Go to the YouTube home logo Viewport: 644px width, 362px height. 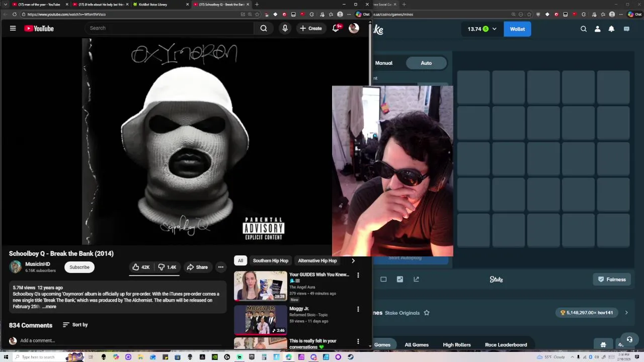[39, 29]
